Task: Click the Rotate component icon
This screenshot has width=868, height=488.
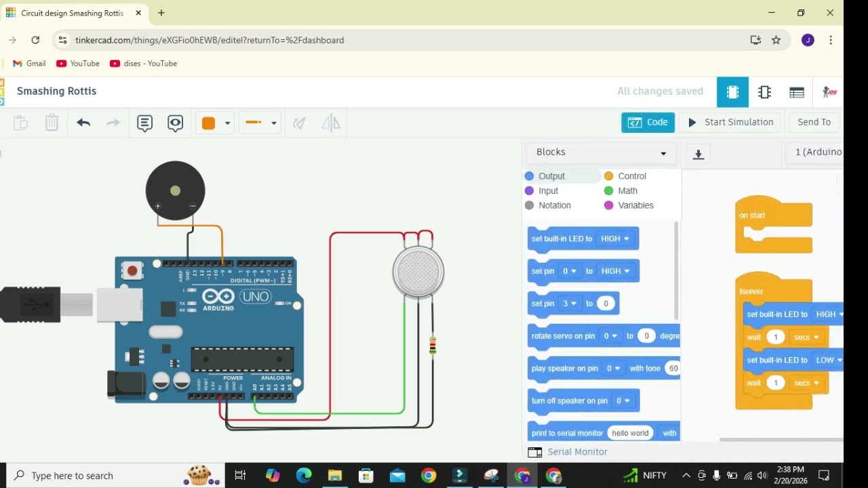Action: pyautogui.click(x=299, y=123)
